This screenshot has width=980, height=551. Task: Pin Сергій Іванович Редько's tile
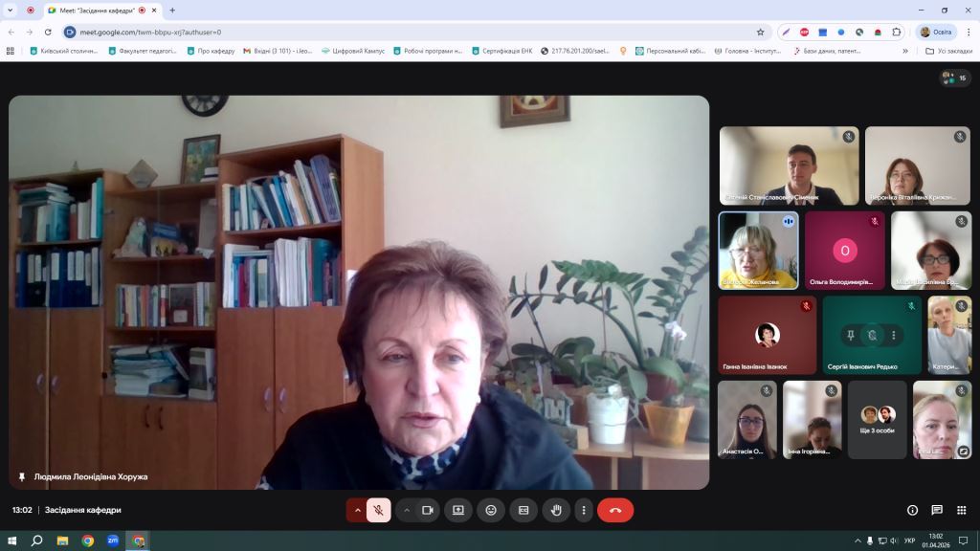point(849,335)
